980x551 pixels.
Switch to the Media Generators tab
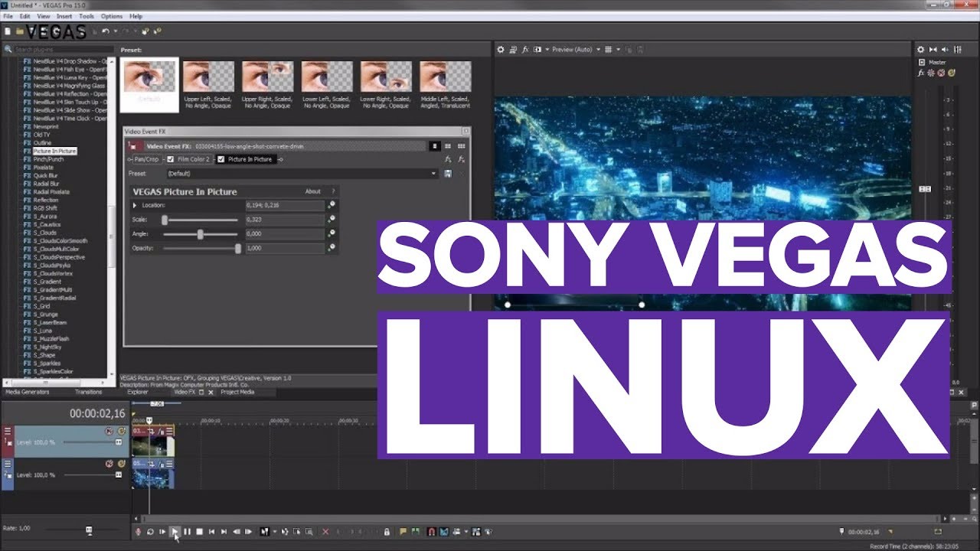[x=28, y=392]
